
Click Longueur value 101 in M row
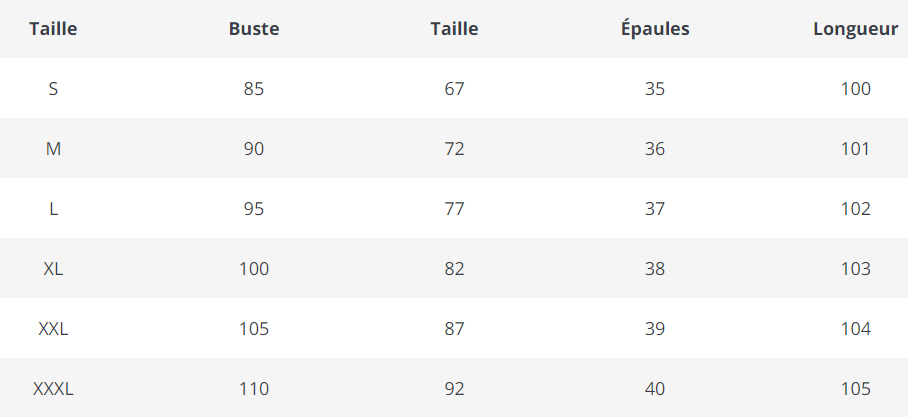856,149
